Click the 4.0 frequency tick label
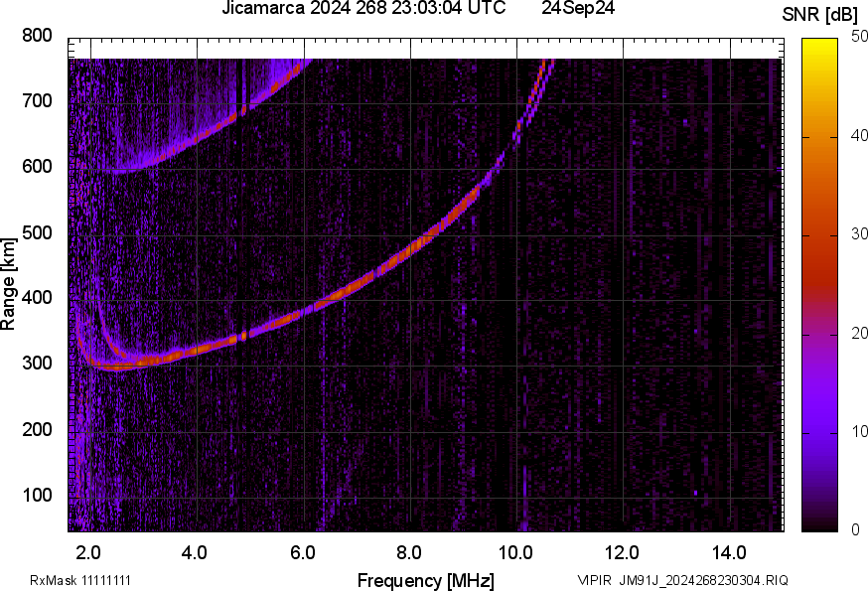Viewport: 868px width, 591px height. [x=195, y=553]
